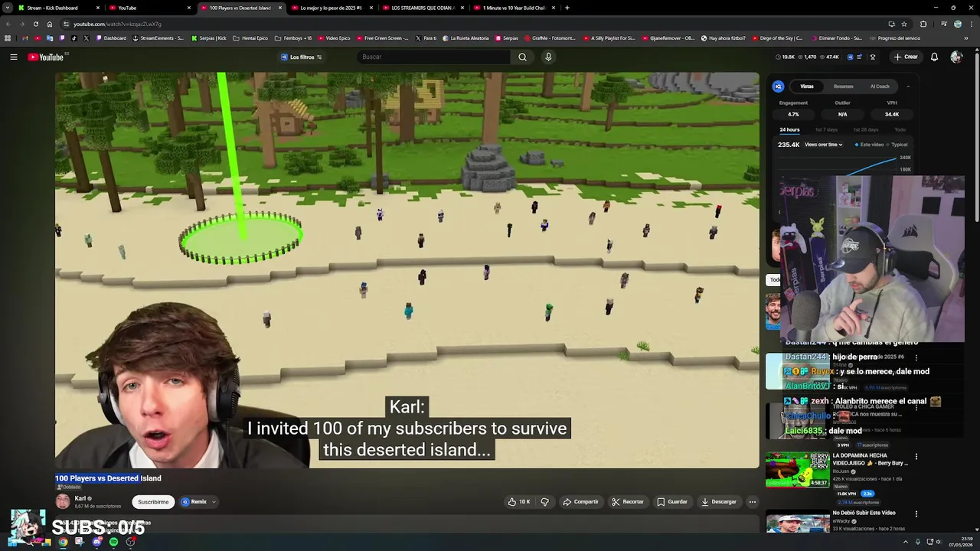
Task: Open 'LA DOPAMINA HECHA VIDEOJUEGO' thumbnail
Action: pyautogui.click(x=797, y=469)
